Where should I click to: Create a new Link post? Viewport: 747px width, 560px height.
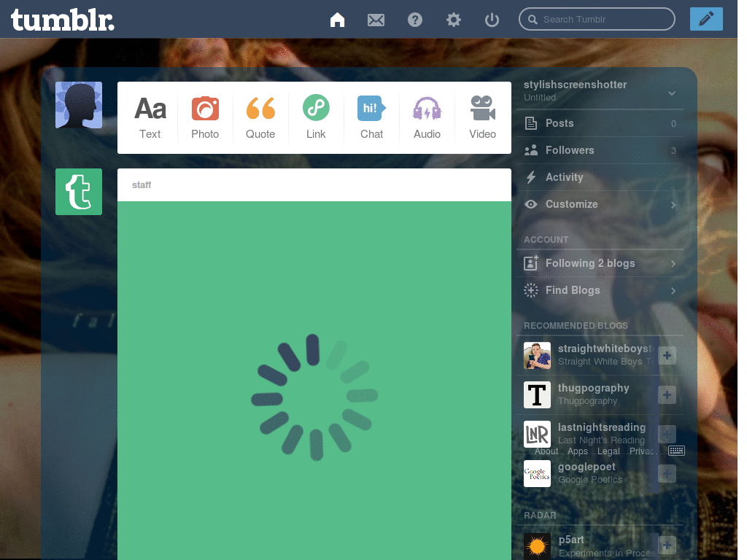point(316,117)
